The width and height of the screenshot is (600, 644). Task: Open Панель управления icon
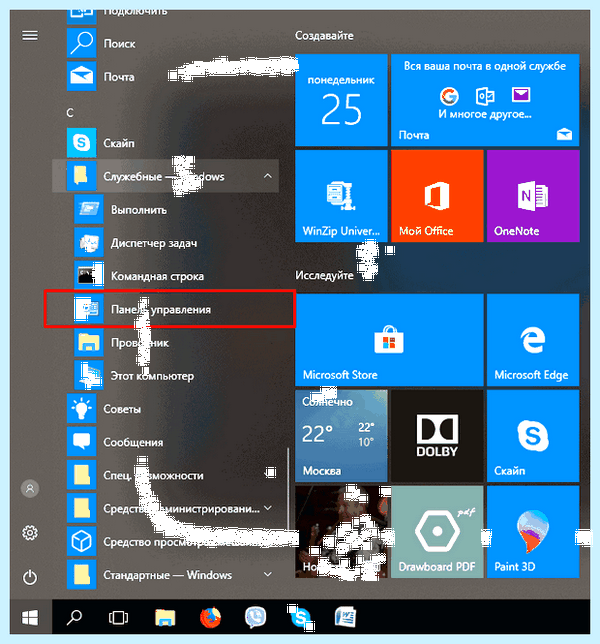click(89, 309)
